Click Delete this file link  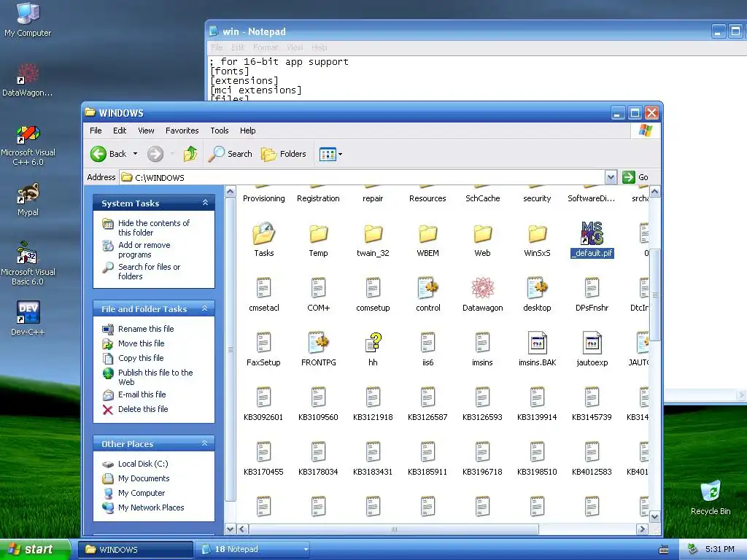tap(143, 409)
